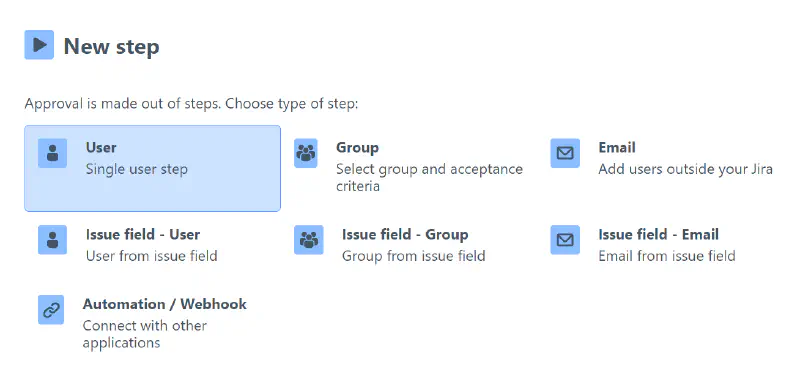Click the New step play icon
The image size is (800, 366).
coord(39,45)
